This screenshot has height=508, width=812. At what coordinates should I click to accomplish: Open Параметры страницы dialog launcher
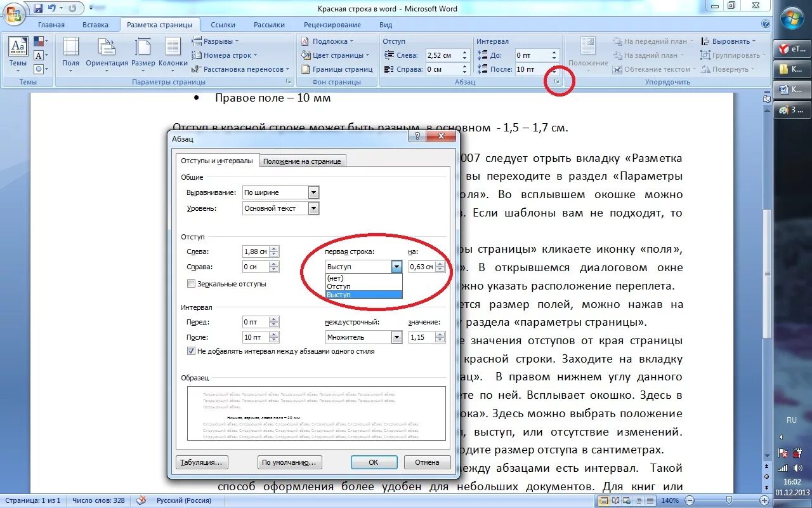[x=289, y=82]
